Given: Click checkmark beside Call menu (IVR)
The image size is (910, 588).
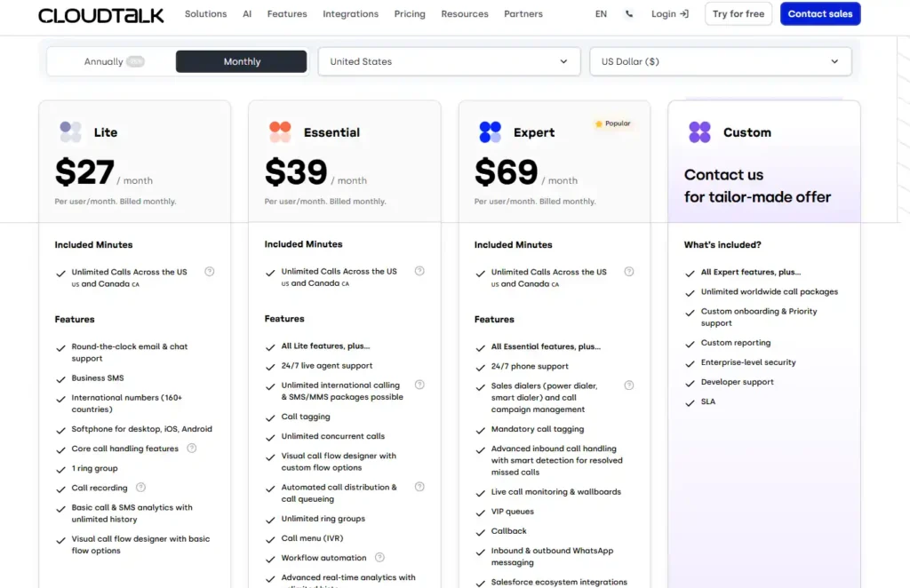Looking at the screenshot, I should [270, 539].
